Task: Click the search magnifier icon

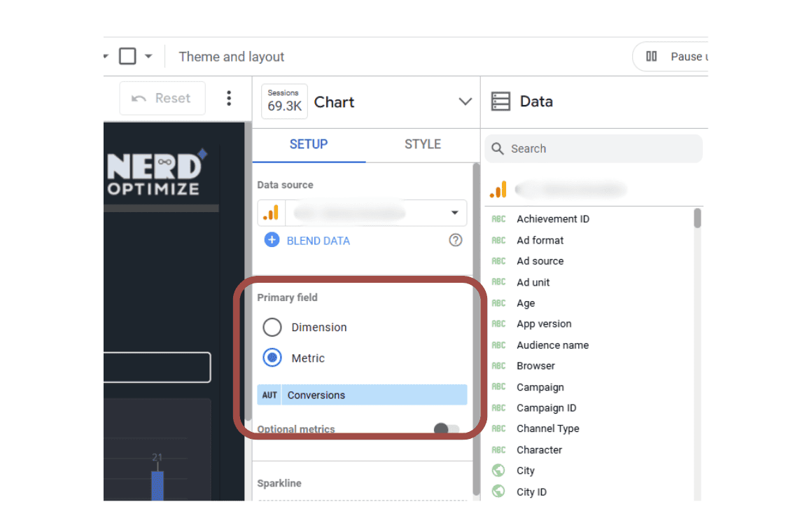Action: pos(498,148)
